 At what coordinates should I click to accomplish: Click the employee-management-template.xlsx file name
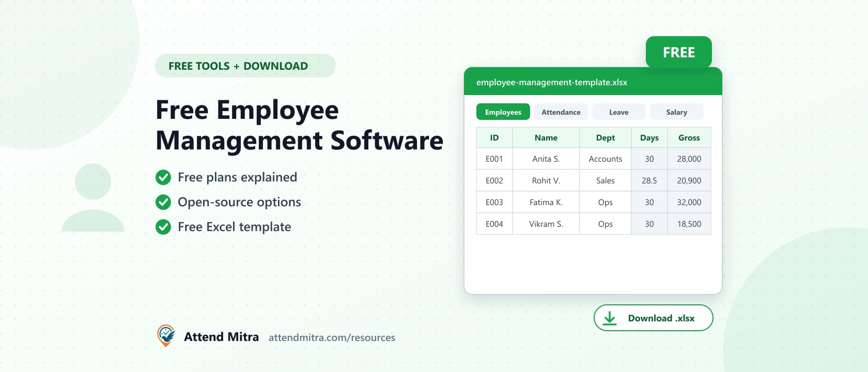(x=552, y=82)
